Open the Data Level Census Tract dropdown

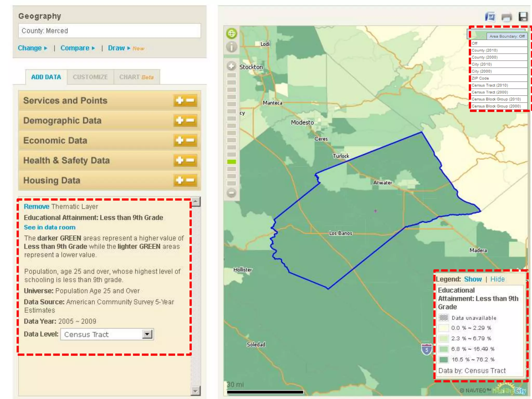[147, 334]
